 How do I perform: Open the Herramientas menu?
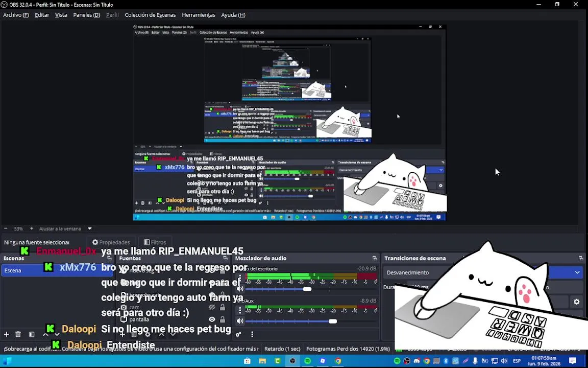pyautogui.click(x=199, y=15)
